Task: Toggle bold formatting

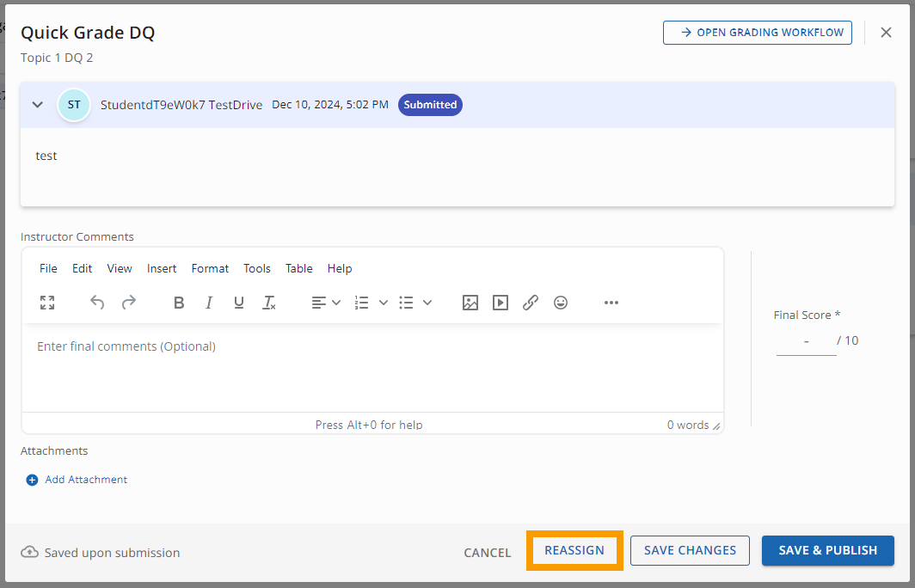Action: 179,303
